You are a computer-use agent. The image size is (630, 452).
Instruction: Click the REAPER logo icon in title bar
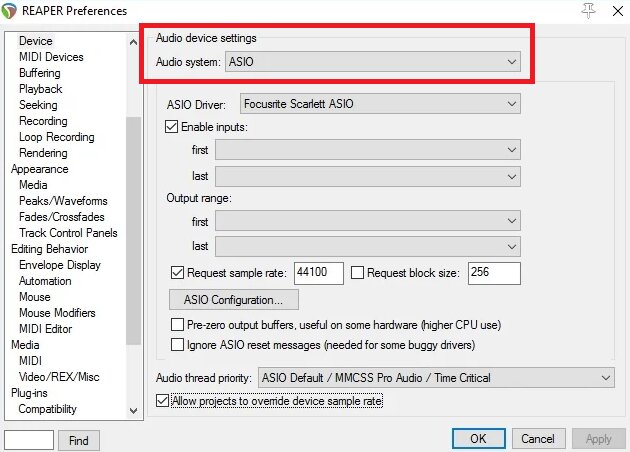9,11
